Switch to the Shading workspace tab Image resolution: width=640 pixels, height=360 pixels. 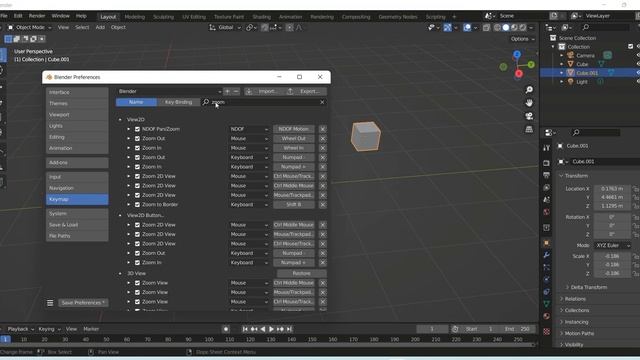[262, 17]
